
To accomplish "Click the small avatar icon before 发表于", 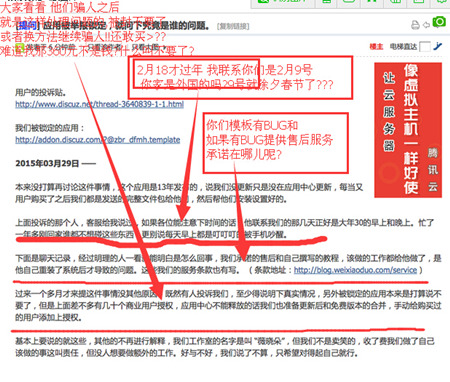I will tap(20, 47).
